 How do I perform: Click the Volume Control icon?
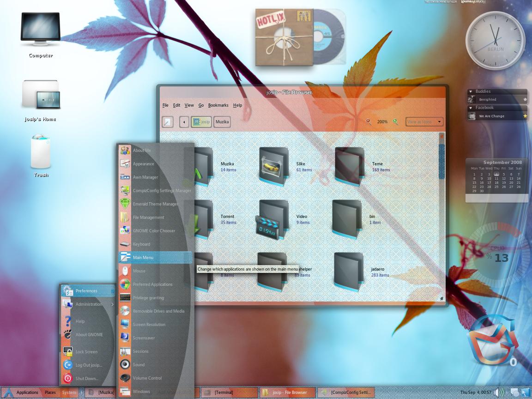pos(125,378)
